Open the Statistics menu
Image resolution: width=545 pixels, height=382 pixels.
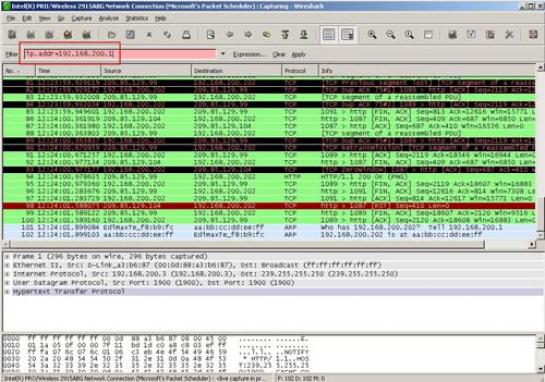[x=137, y=18]
